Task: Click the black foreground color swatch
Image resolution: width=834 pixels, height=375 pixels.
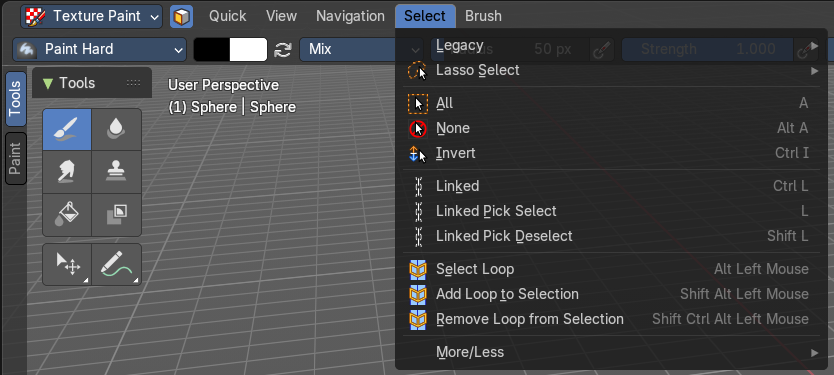Action: pyautogui.click(x=212, y=49)
